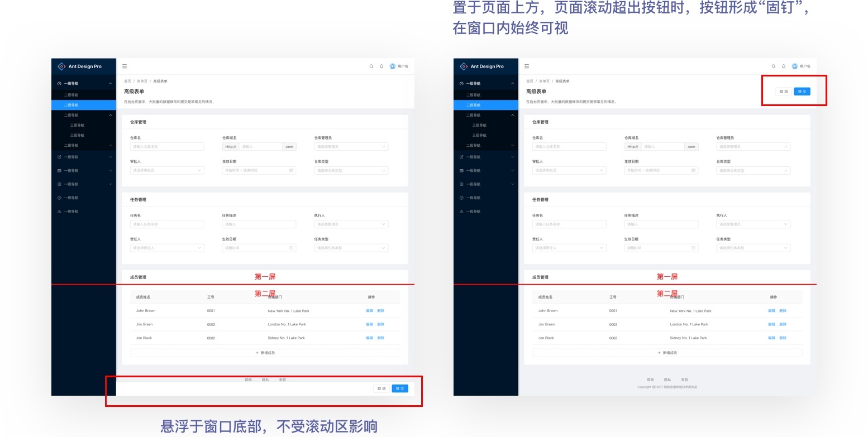Collapse the expanded 一级导航 menu group

[110, 84]
